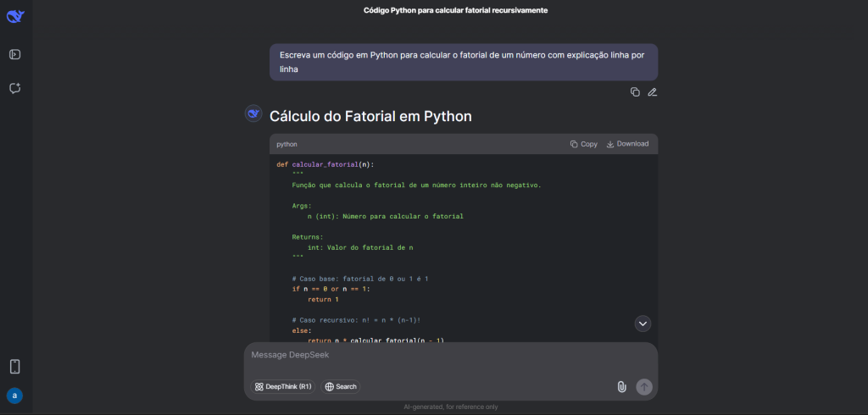Toggle DeepThink (R1) mode
The height and width of the screenshot is (415, 868).
[x=283, y=386]
